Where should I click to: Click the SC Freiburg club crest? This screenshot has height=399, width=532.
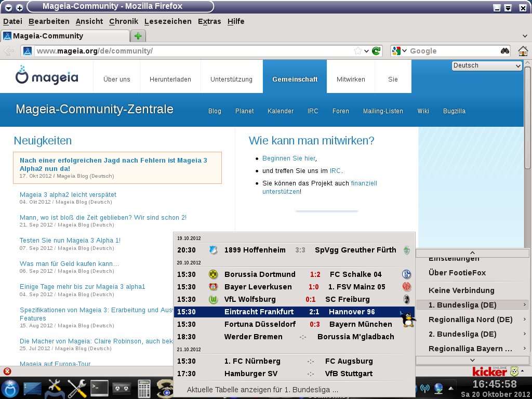coord(406,299)
